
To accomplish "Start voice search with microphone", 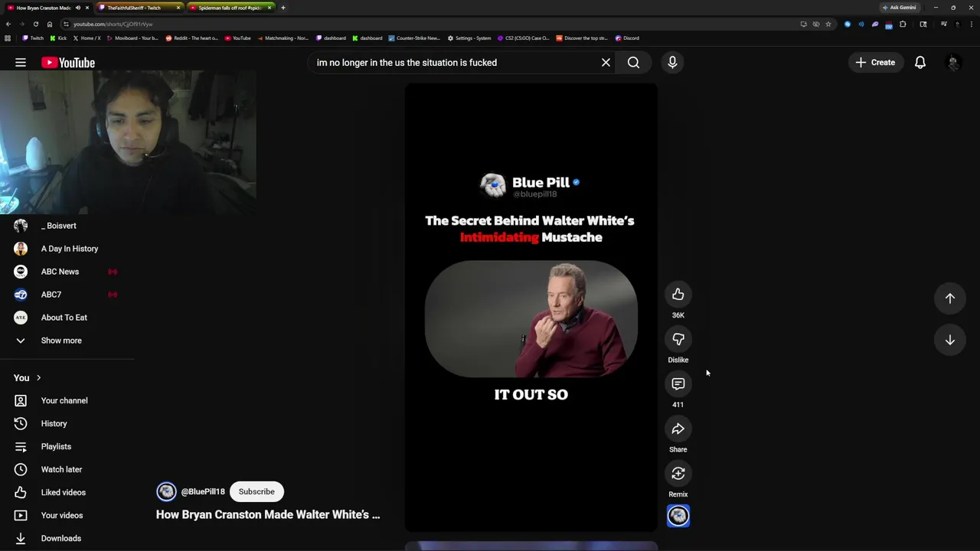I will coord(672,63).
